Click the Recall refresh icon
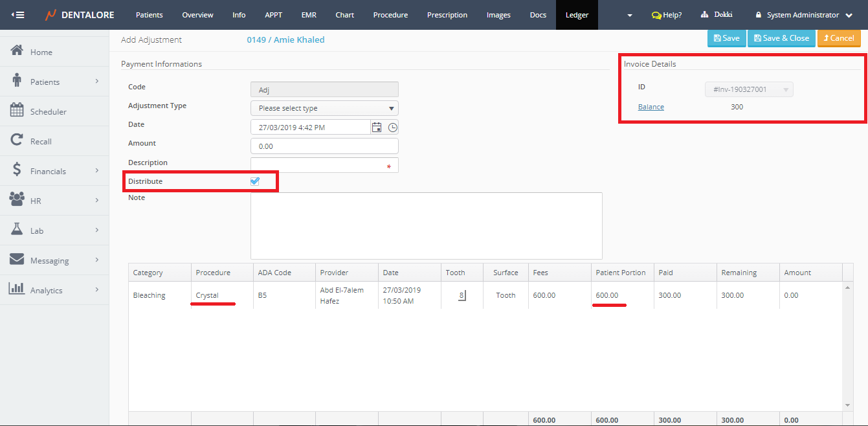 [x=17, y=140]
